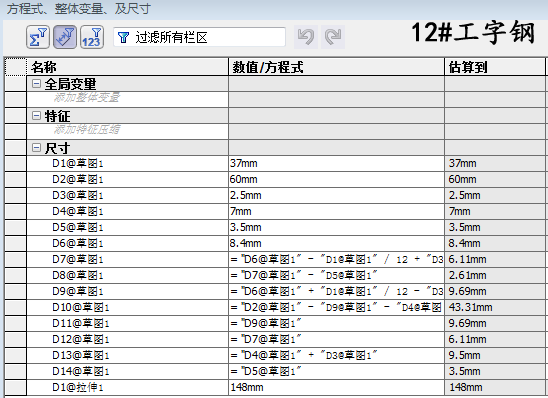Select the D14@草图1 name cell
The image size is (548, 398).
(x=128, y=372)
